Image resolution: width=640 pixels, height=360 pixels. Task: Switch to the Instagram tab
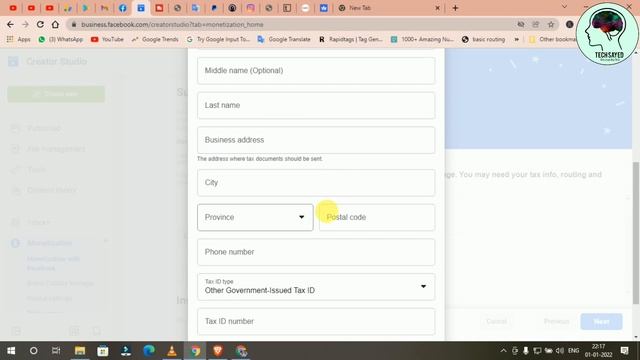[250, 8]
